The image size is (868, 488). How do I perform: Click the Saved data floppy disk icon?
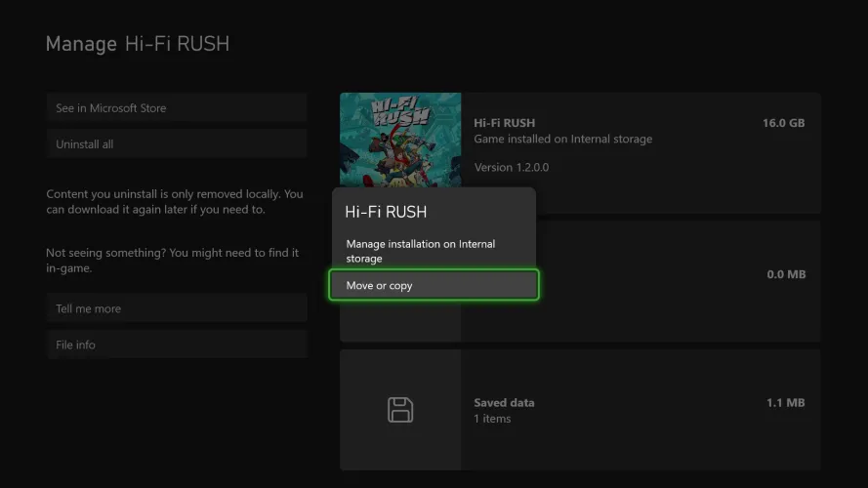tap(400, 410)
